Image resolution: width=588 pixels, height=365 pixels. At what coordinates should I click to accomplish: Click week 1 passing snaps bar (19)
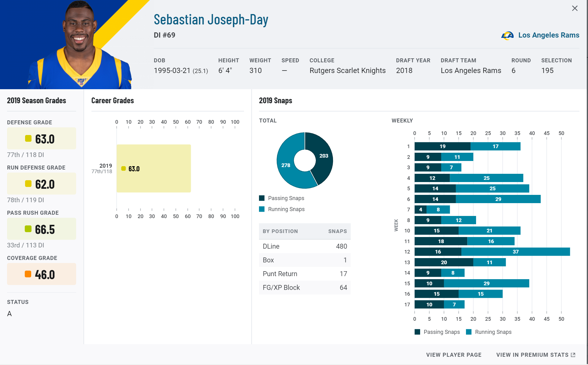[442, 146]
